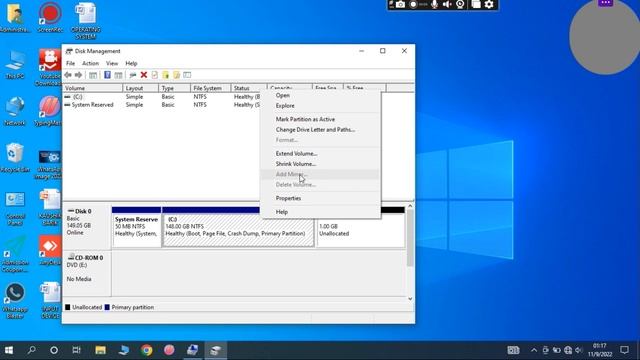
Task: Click the screenshot camera icon in recorder bar
Action: point(401,4)
